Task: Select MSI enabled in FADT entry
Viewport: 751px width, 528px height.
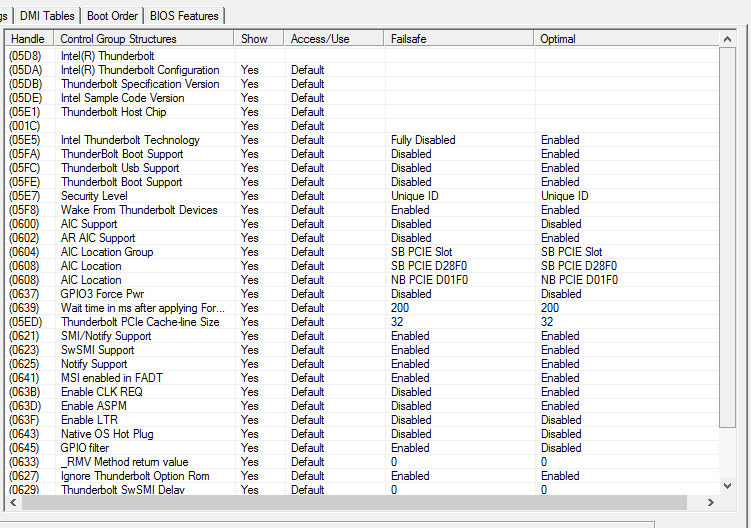Action: pos(112,378)
